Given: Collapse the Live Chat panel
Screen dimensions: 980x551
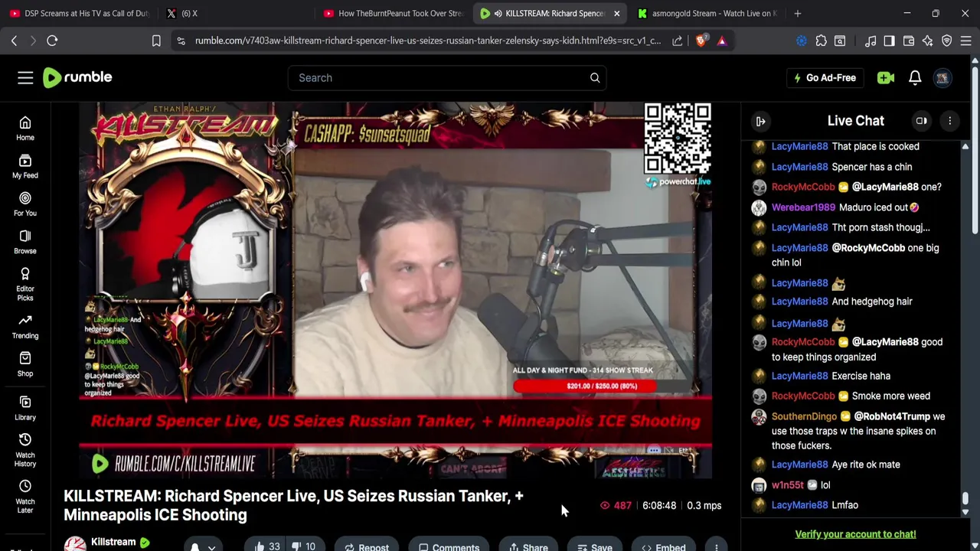Looking at the screenshot, I should click(760, 121).
